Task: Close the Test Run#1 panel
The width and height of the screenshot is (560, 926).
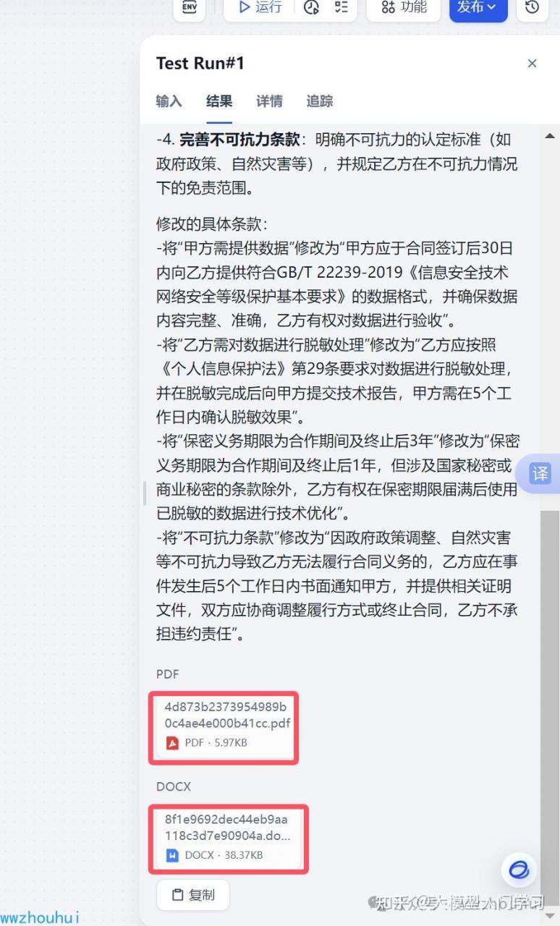Action: tap(533, 64)
